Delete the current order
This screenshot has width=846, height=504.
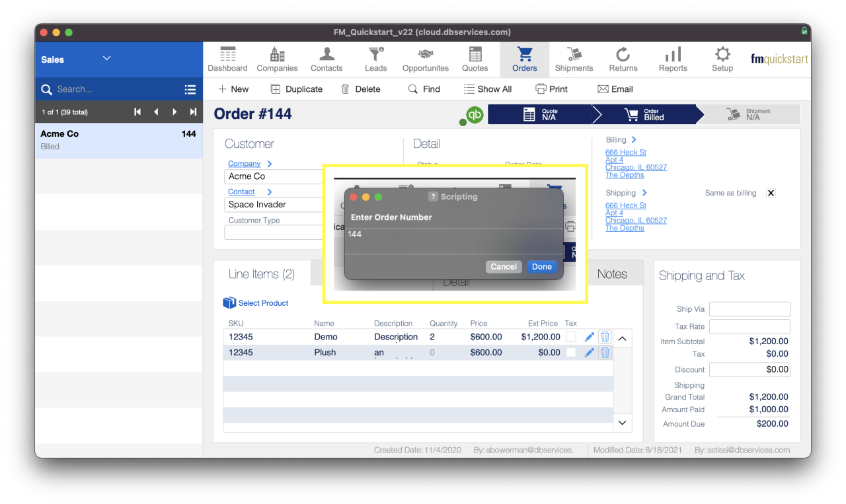pyautogui.click(x=361, y=89)
